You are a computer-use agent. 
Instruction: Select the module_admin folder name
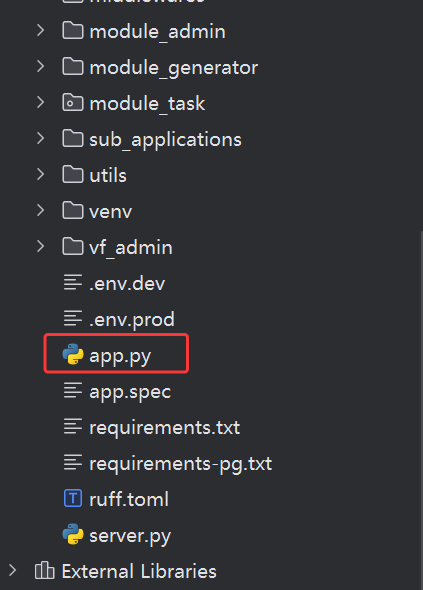(x=157, y=32)
